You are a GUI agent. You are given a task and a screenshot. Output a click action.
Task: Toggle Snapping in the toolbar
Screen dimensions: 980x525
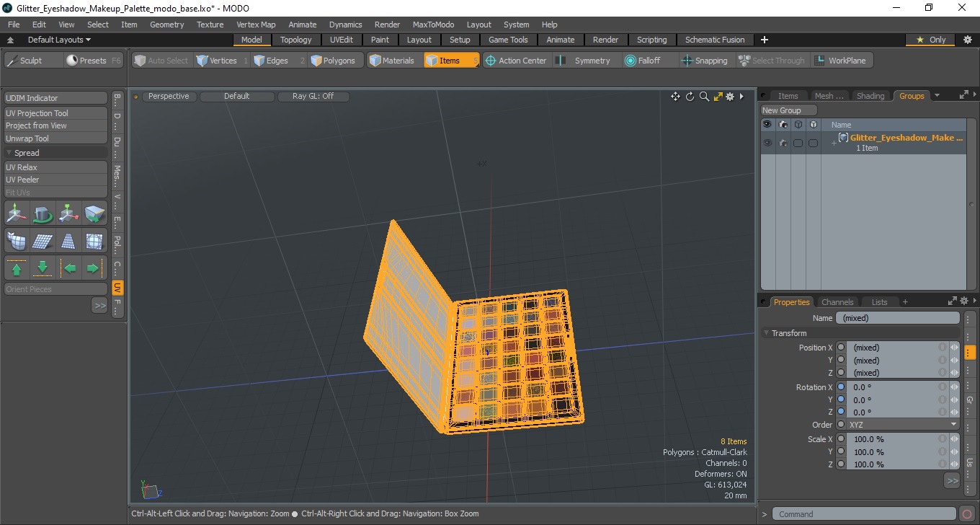click(x=705, y=61)
